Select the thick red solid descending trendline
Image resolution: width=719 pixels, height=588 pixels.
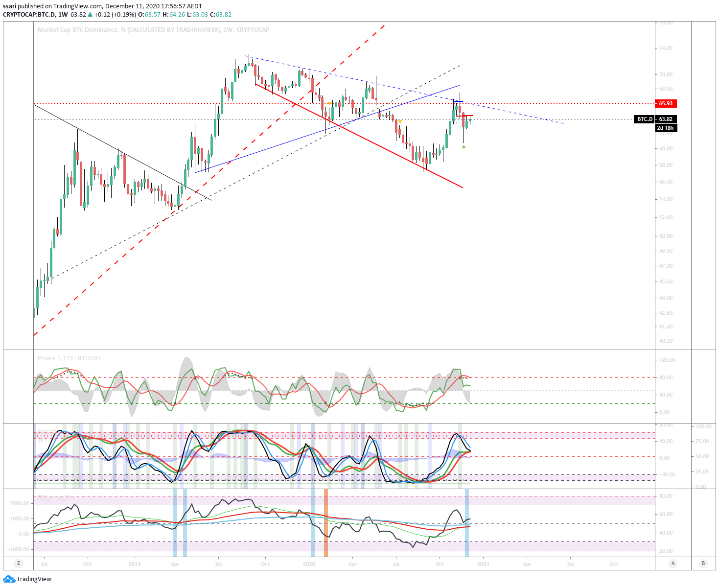(359, 136)
